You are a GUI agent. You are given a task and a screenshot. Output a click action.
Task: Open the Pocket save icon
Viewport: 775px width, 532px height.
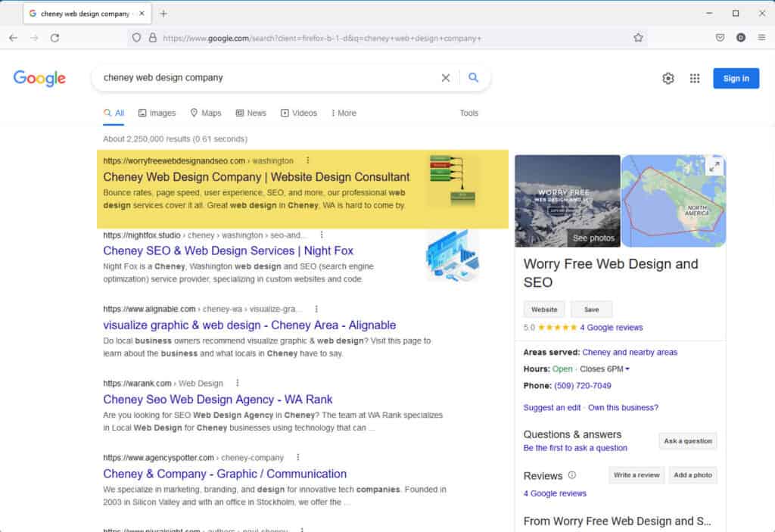720,38
